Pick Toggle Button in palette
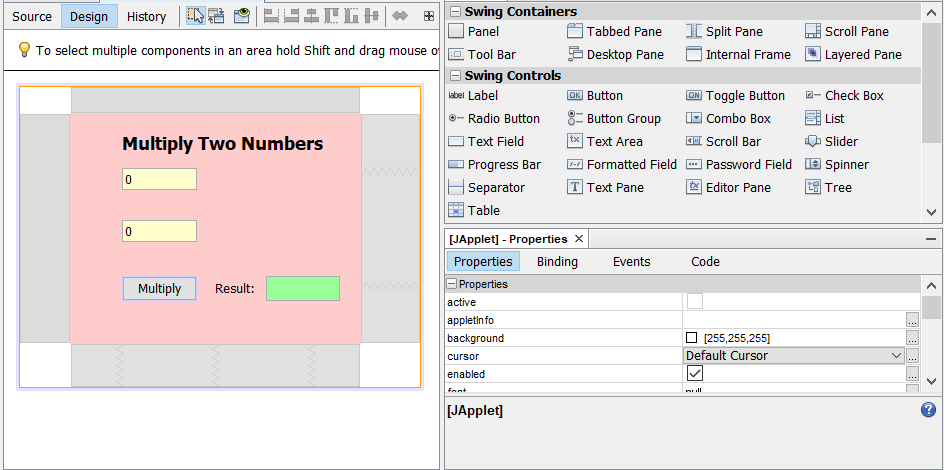The image size is (944, 470). click(x=736, y=96)
